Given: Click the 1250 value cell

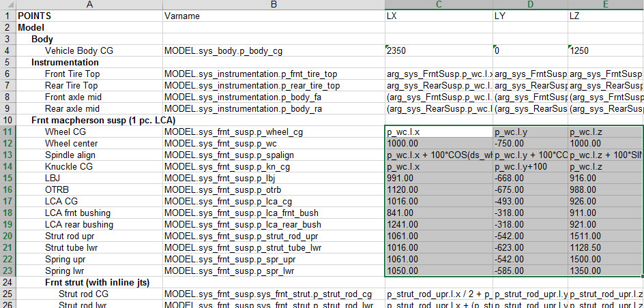Looking at the screenshot, I should click(x=606, y=51).
